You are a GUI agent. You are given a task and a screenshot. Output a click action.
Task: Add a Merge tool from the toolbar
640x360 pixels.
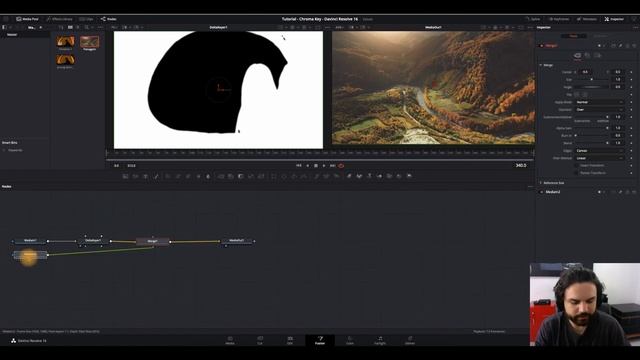click(x=221, y=176)
